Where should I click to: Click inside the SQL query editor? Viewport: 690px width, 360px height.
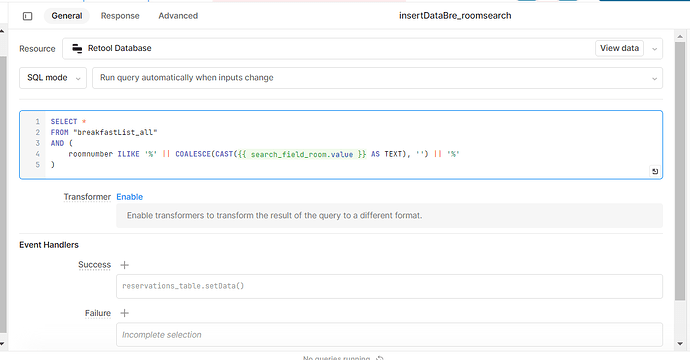(x=341, y=145)
